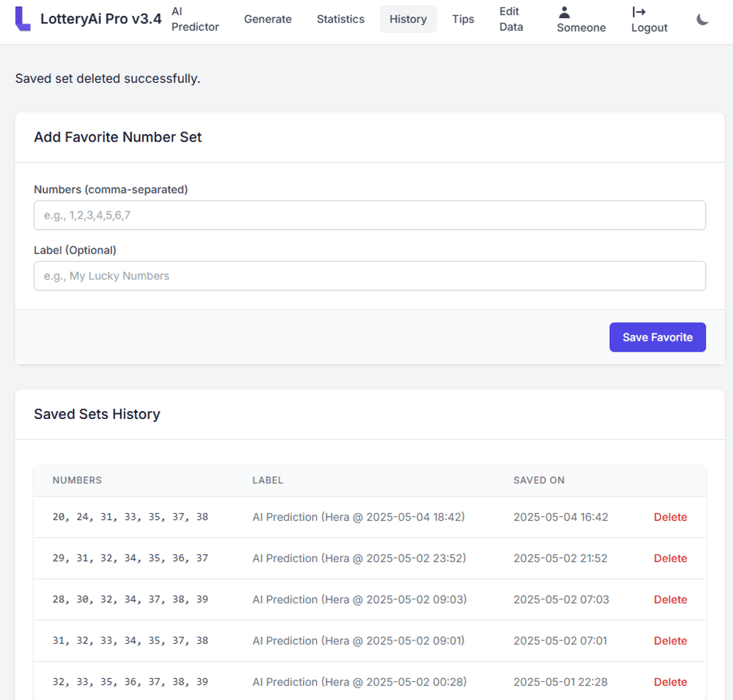Open the Edit Data page
733x700 pixels.
pos(511,19)
